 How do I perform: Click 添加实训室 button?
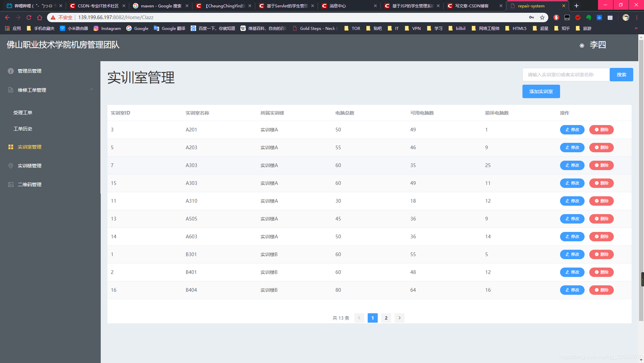(x=541, y=91)
